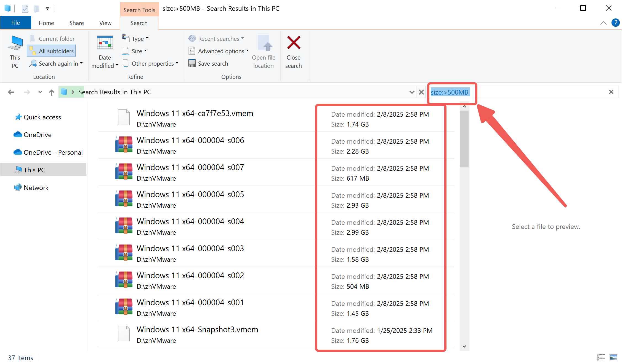Select Windows 11 x64-000004-s001 file
Screen dimensions: 622x364
tap(277, 308)
